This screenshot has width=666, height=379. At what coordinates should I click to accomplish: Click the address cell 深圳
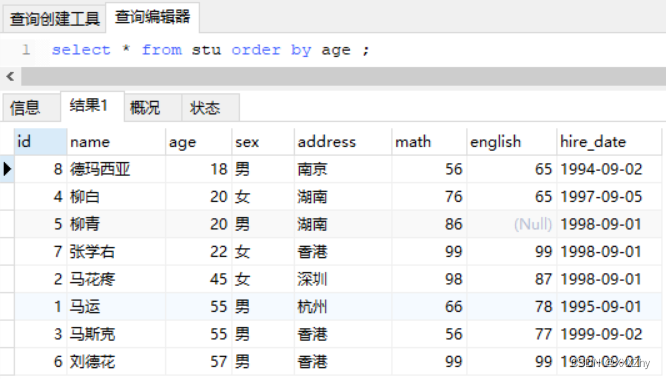tap(343, 279)
